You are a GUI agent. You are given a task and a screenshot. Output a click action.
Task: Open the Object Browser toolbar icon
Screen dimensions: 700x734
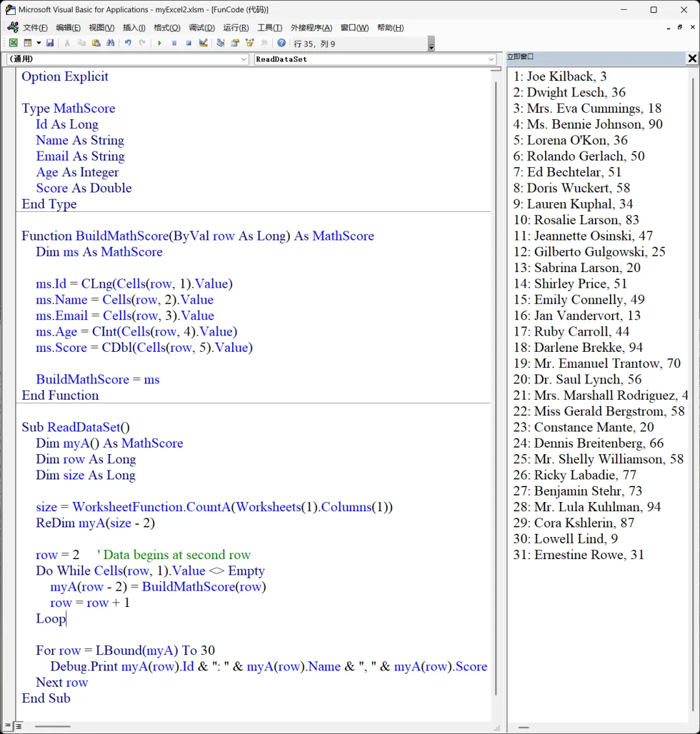coord(250,43)
